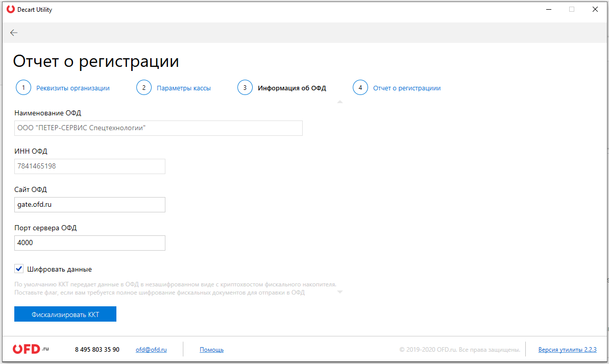Focus the "Порт сервера ОФД" field

pos(90,243)
